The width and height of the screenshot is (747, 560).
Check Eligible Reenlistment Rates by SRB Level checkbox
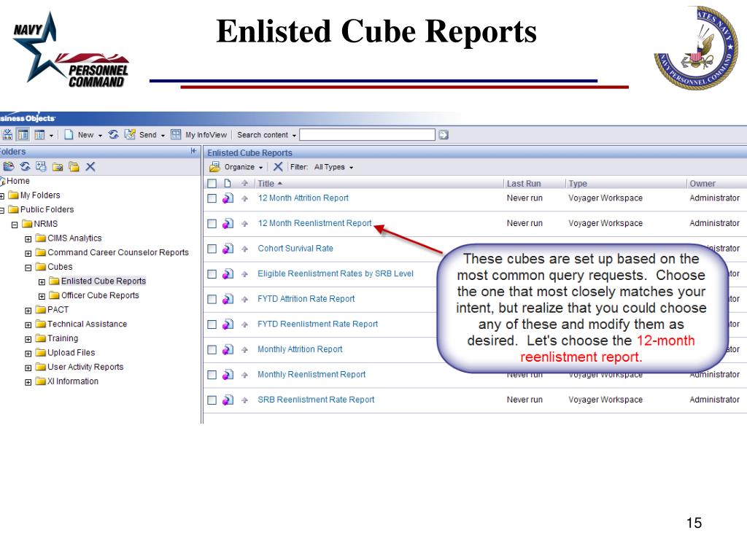(x=212, y=274)
